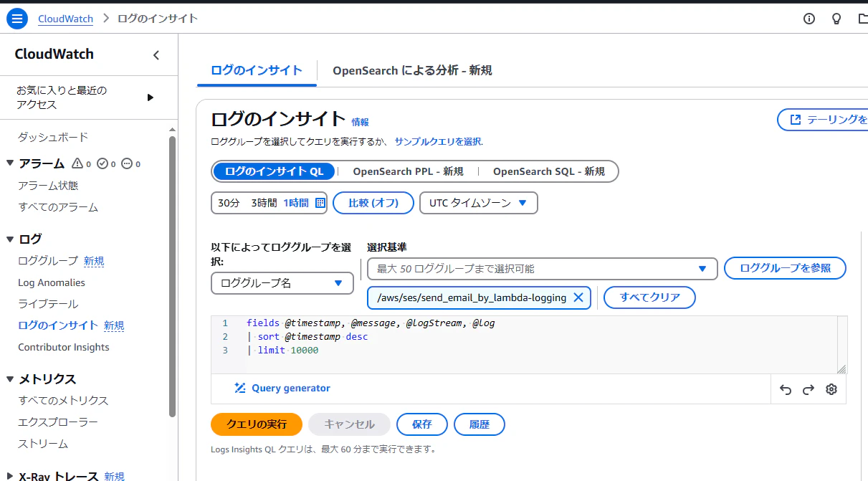Click the alarm warning triangle count icon
Image resolution: width=868 pixels, height=481 pixels.
[x=77, y=163]
